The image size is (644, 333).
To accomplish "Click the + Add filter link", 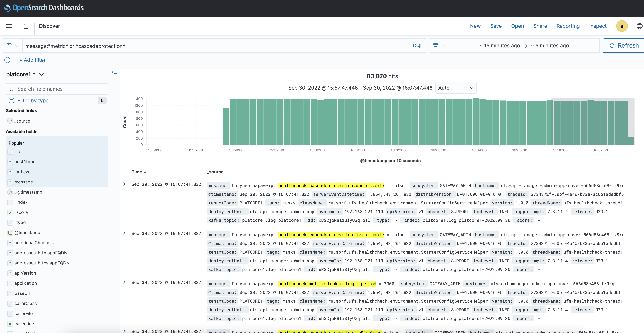I will coord(33,60).
